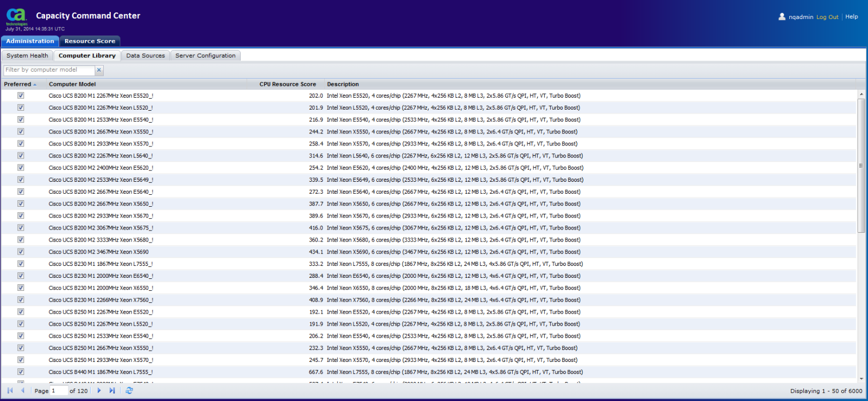Viewport: 868px width, 401px height.
Task: Open the Administration main tab
Action: pos(30,41)
